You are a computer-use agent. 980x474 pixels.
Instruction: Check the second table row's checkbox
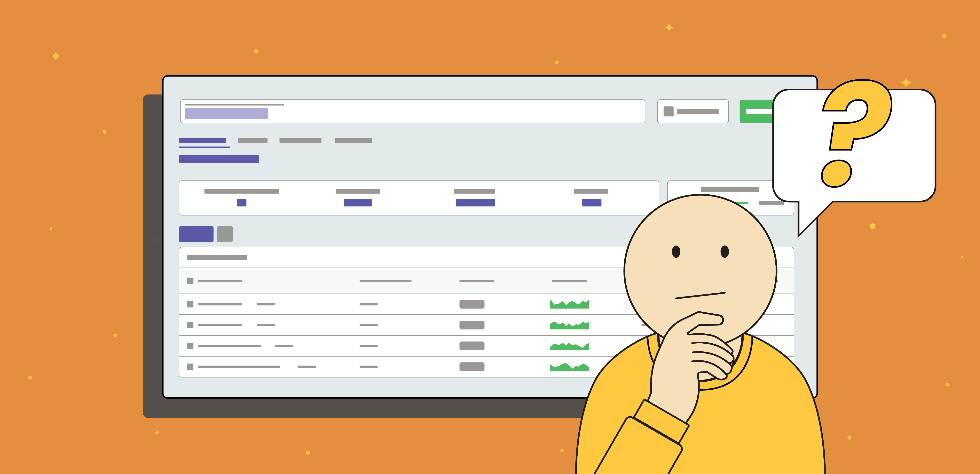[190, 325]
